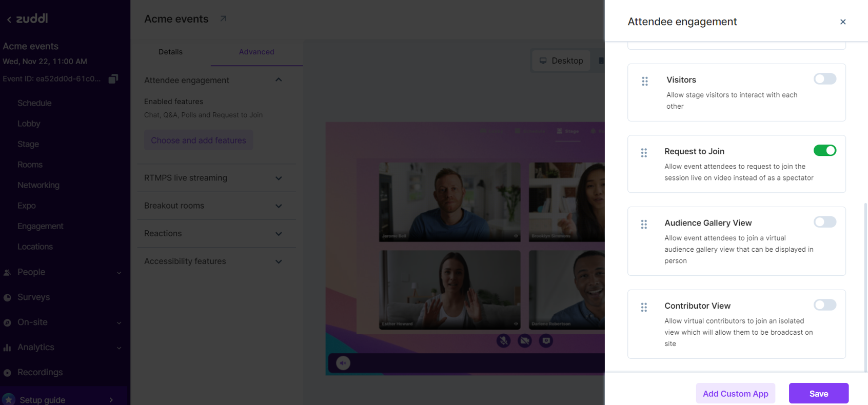This screenshot has width=868, height=405.
Task: Click Esther Howard video thumbnail
Action: (449, 290)
